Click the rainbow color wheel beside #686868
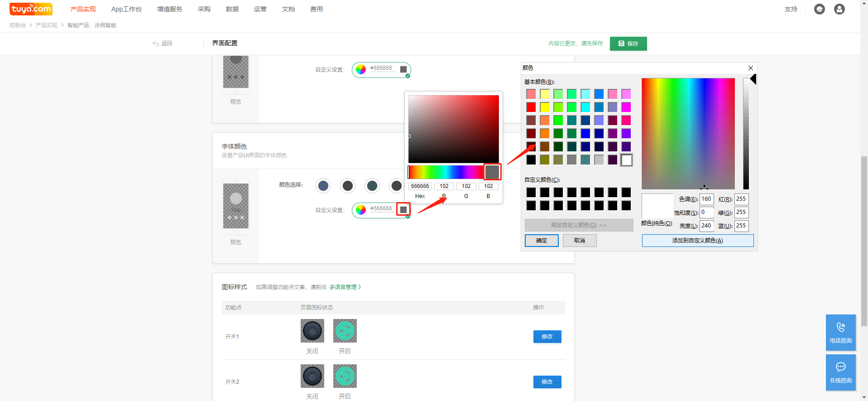Viewport: 868px width, 401px height. tap(361, 69)
